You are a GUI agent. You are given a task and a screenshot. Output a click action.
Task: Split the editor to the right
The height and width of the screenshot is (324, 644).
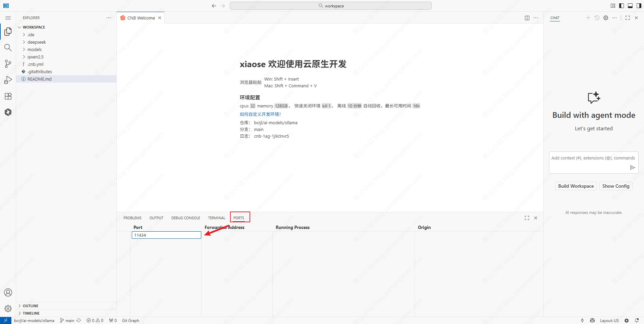[x=527, y=18]
